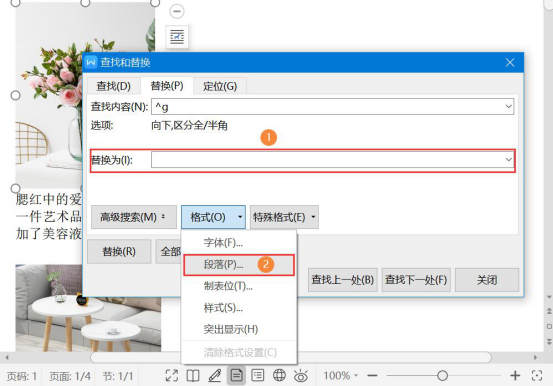Click the horizontal scrollbar thumb

291,357
